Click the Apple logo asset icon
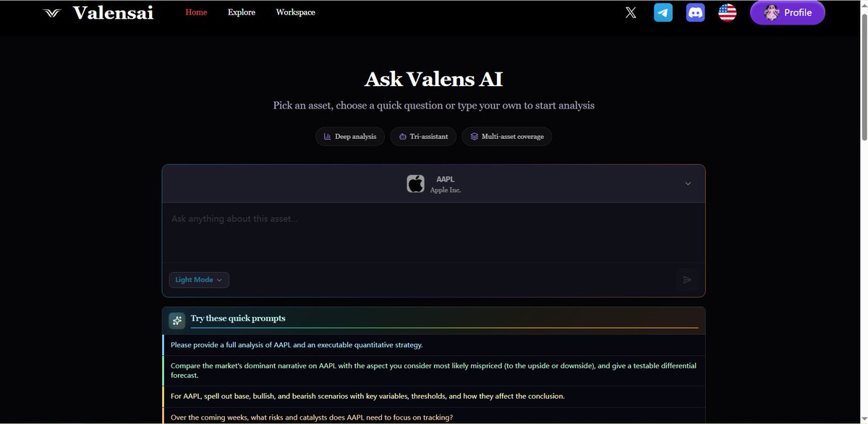 pos(415,184)
